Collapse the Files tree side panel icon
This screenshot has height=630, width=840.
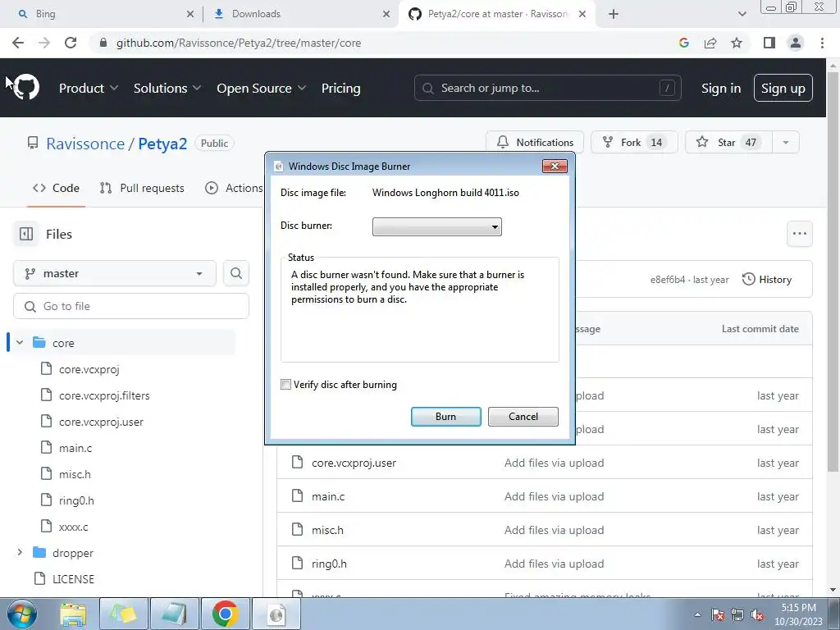click(26, 234)
